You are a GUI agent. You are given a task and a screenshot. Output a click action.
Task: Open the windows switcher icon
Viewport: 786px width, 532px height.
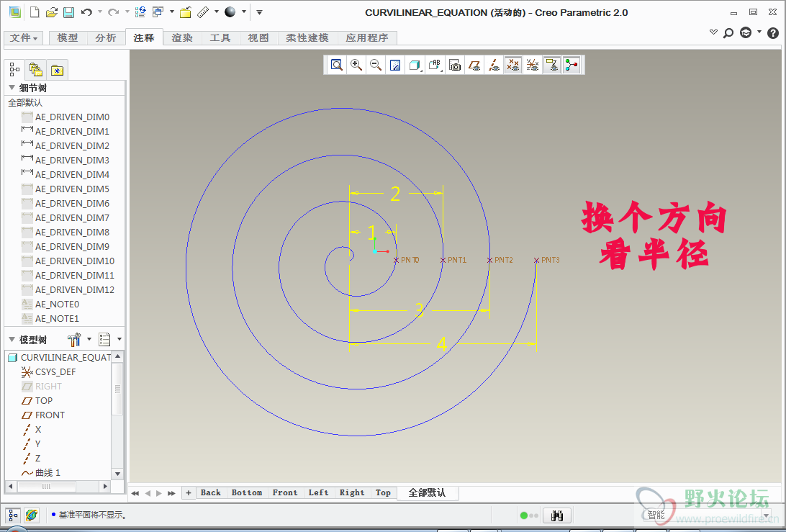[158, 12]
